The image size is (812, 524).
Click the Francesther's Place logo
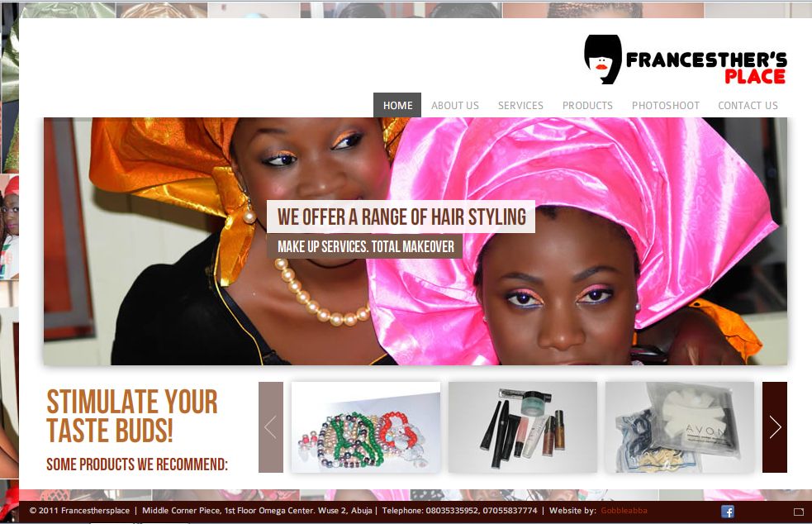point(686,60)
